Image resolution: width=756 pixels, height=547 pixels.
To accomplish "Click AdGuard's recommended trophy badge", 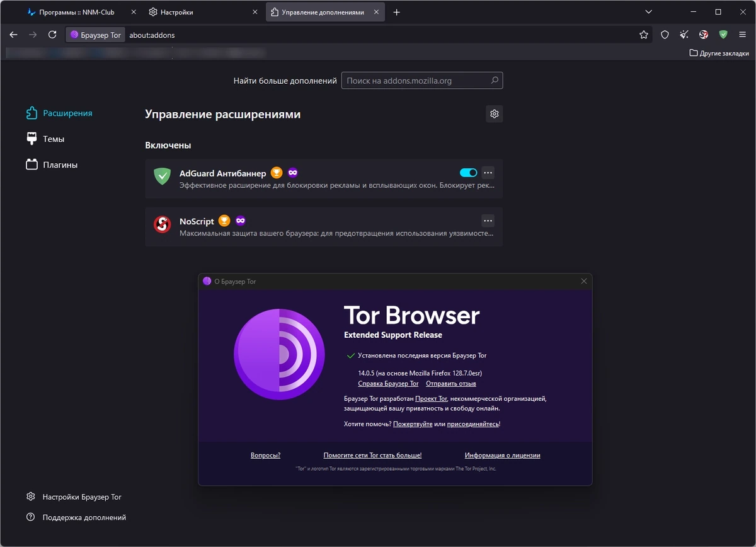I will [x=276, y=173].
